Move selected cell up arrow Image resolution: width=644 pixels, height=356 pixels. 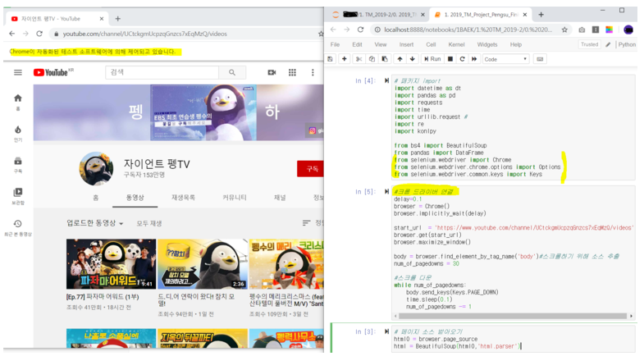[400, 59]
